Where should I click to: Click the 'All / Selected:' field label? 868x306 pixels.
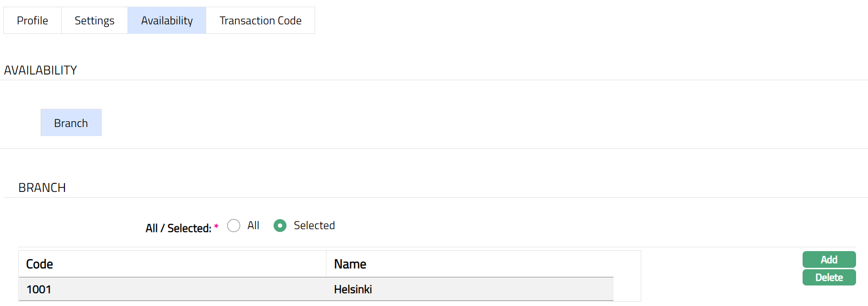pyautogui.click(x=178, y=228)
